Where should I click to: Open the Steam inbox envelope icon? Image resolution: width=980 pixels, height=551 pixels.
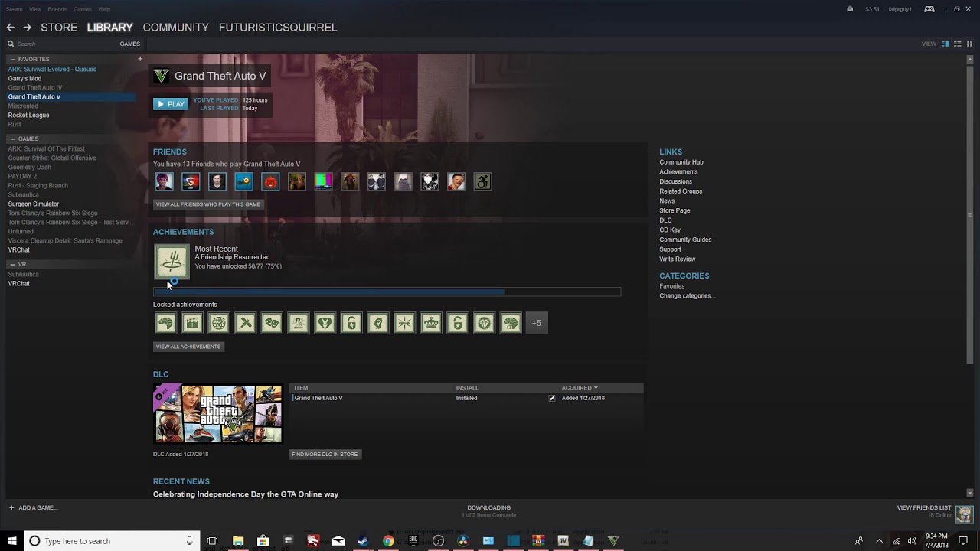[850, 9]
